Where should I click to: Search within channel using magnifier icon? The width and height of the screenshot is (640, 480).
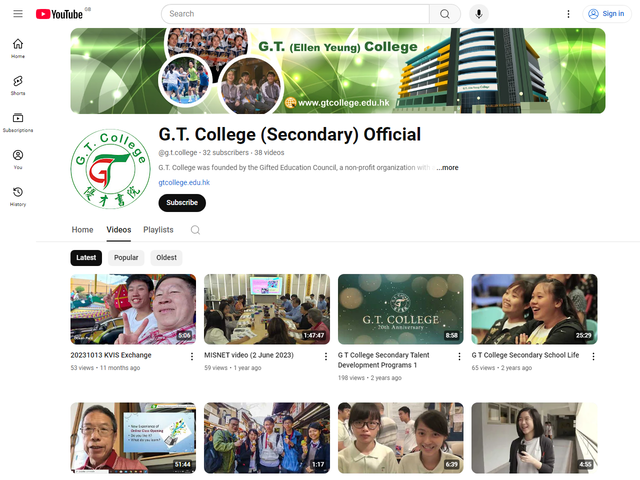tap(195, 230)
